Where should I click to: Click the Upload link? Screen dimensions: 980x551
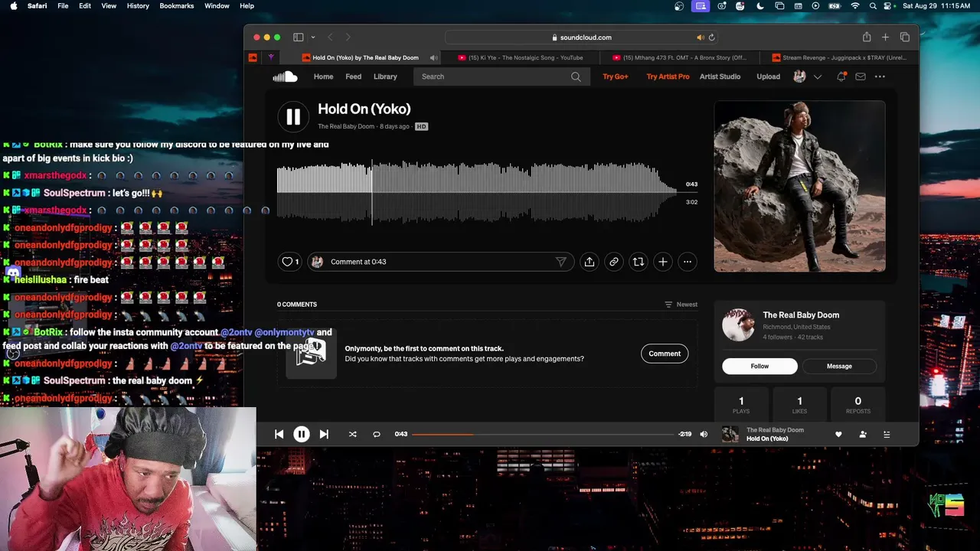pos(768,77)
